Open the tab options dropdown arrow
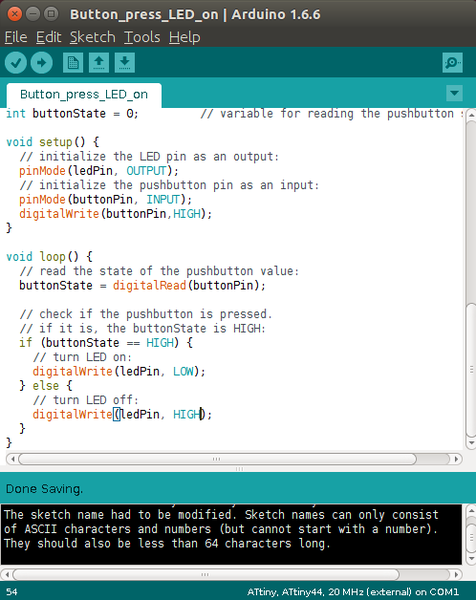This screenshot has height=600, width=476. point(455,93)
